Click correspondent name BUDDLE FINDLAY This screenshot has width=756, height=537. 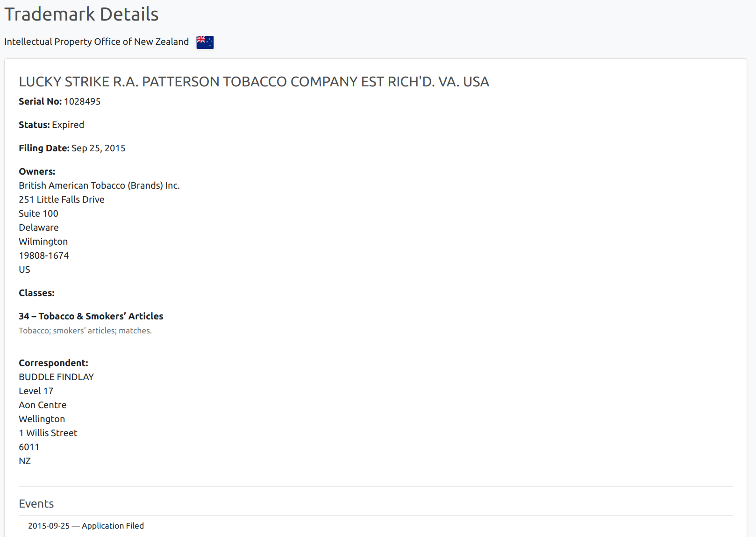click(56, 377)
